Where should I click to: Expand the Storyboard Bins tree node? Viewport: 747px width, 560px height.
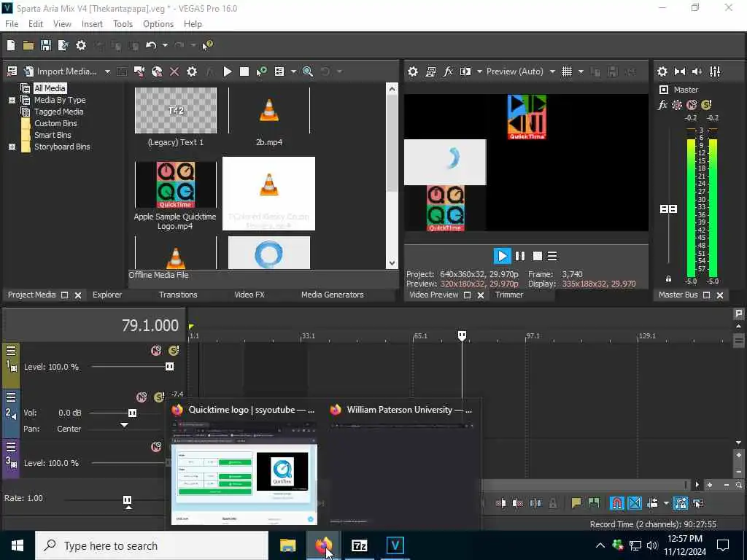pos(12,147)
